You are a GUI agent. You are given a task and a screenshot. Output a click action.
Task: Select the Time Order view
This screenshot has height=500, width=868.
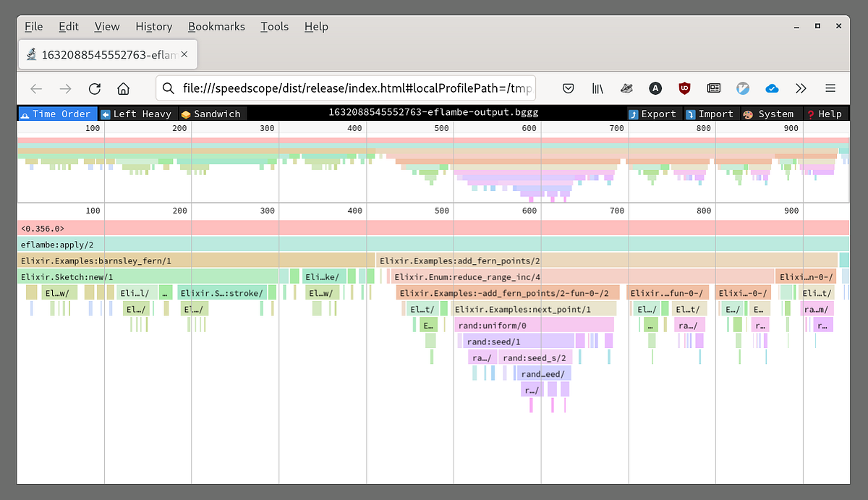pyautogui.click(x=57, y=114)
